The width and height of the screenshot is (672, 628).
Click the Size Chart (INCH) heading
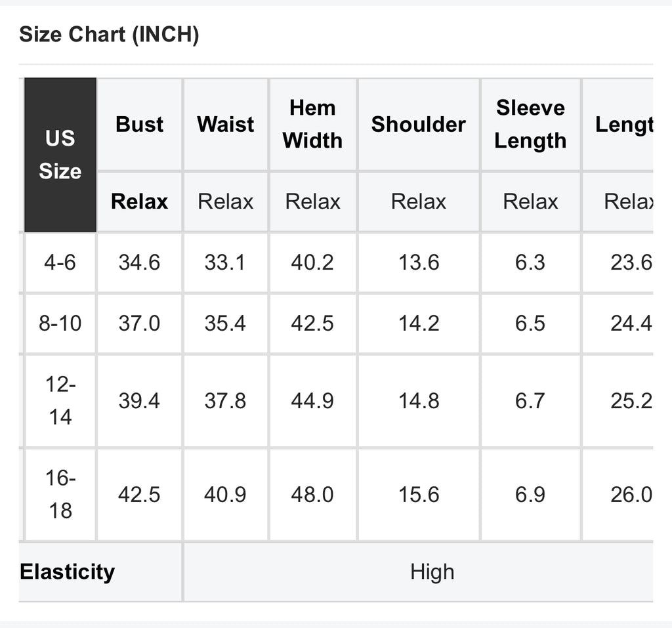[109, 34]
